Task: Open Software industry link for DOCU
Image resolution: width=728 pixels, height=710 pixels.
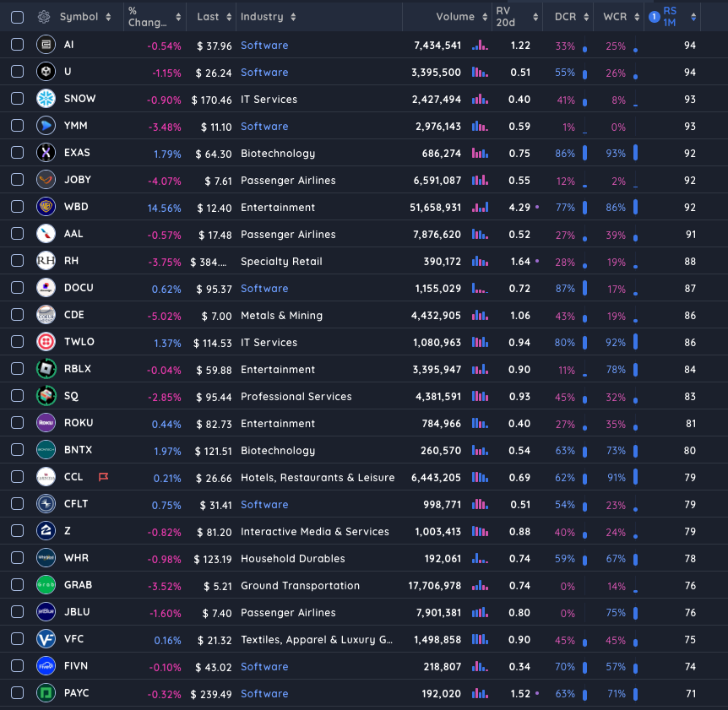Action: click(264, 289)
